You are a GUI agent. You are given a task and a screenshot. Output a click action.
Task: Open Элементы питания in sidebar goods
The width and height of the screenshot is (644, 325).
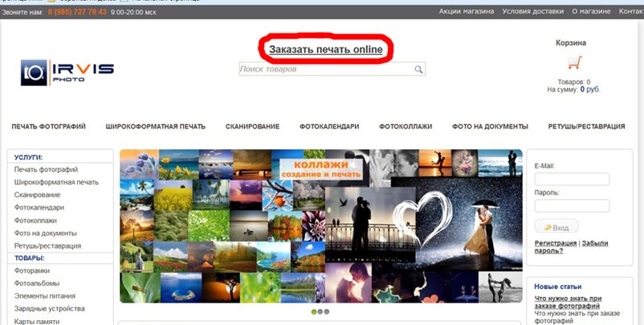pos(45,296)
